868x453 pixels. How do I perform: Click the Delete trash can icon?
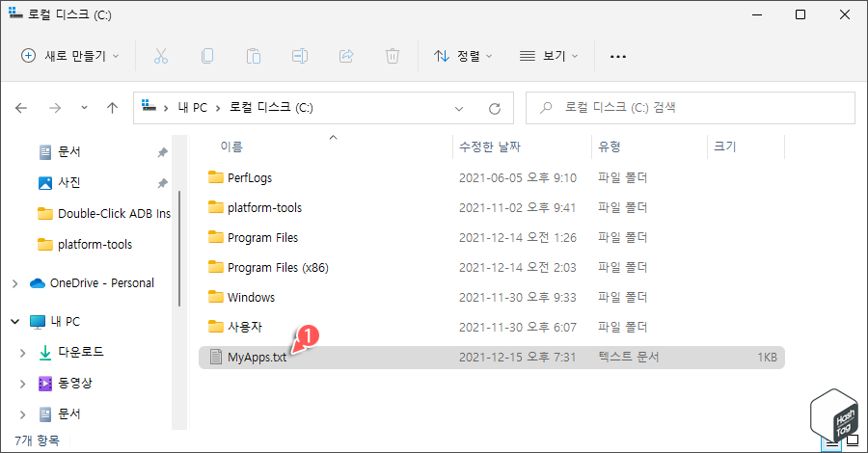pos(393,56)
